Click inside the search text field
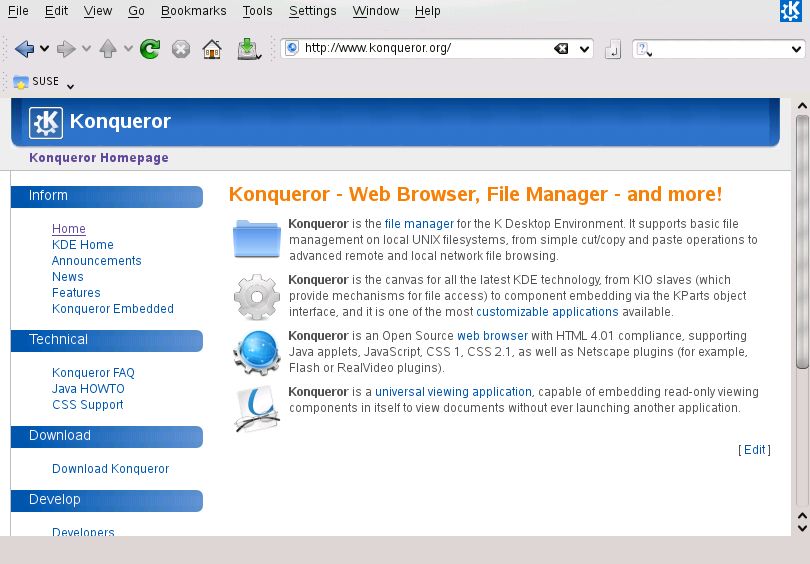The height and width of the screenshot is (564, 810). (721, 49)
